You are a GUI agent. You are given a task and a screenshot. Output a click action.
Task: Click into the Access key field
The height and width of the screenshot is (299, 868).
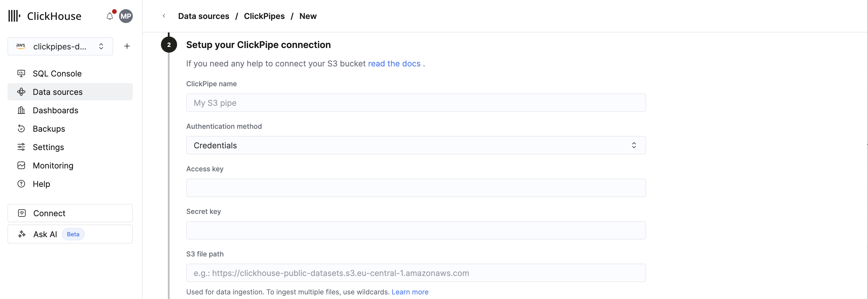pyautogui.click(x=416, y=188)
